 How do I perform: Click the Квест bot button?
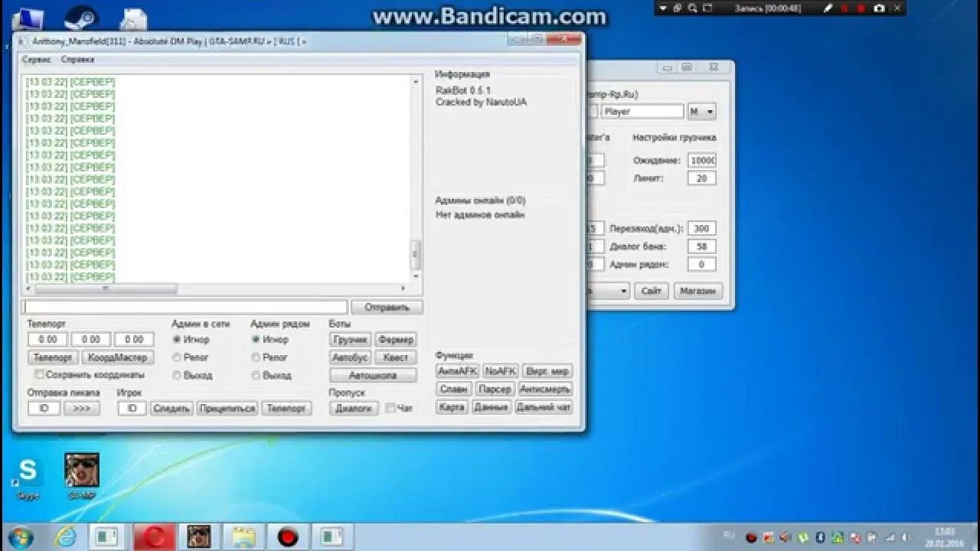(x=396, y=357)
